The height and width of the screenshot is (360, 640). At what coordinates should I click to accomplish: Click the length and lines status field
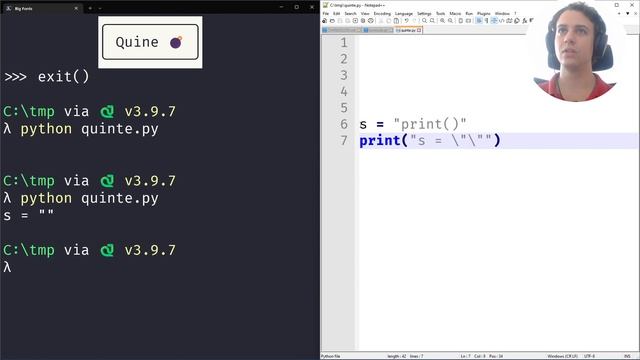tap(406, 356)
